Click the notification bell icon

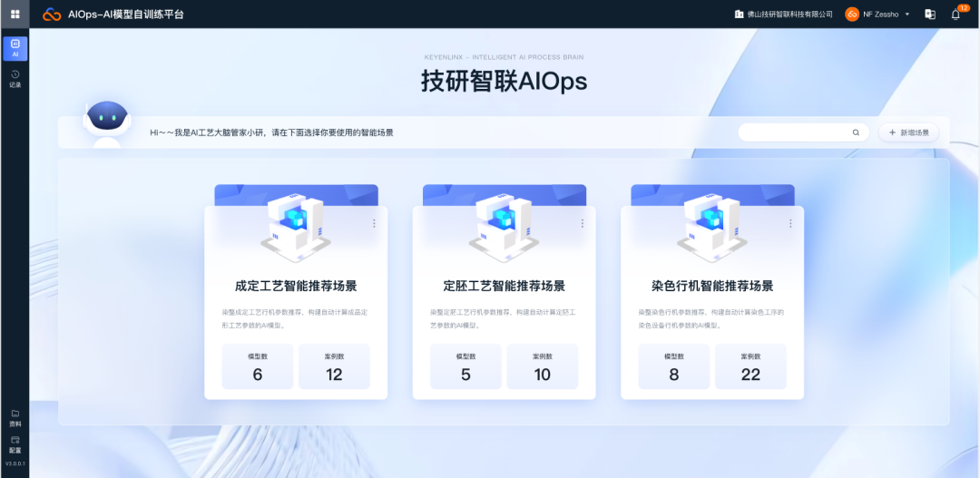click(955, 15)
